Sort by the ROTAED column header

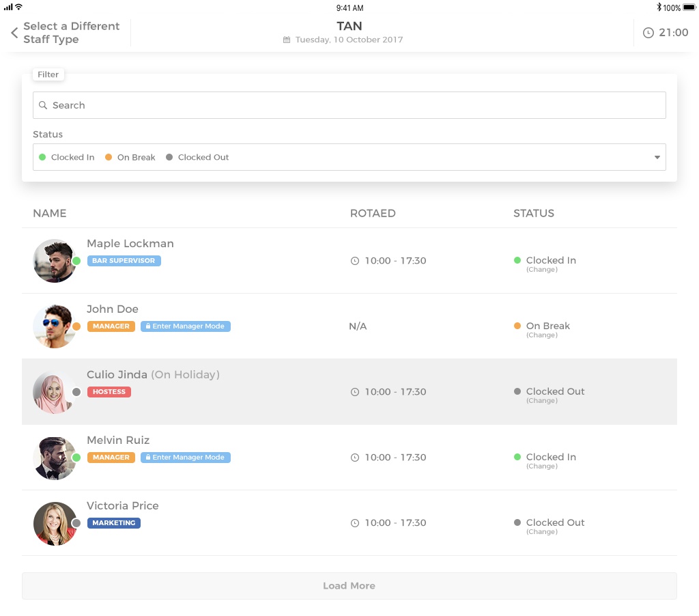(x=373, y=213)
